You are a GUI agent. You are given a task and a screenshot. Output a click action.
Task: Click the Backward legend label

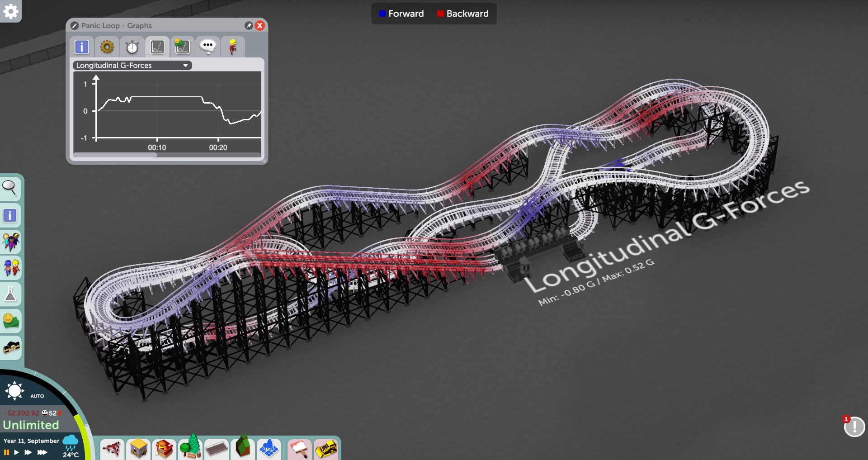click(467, 14)
